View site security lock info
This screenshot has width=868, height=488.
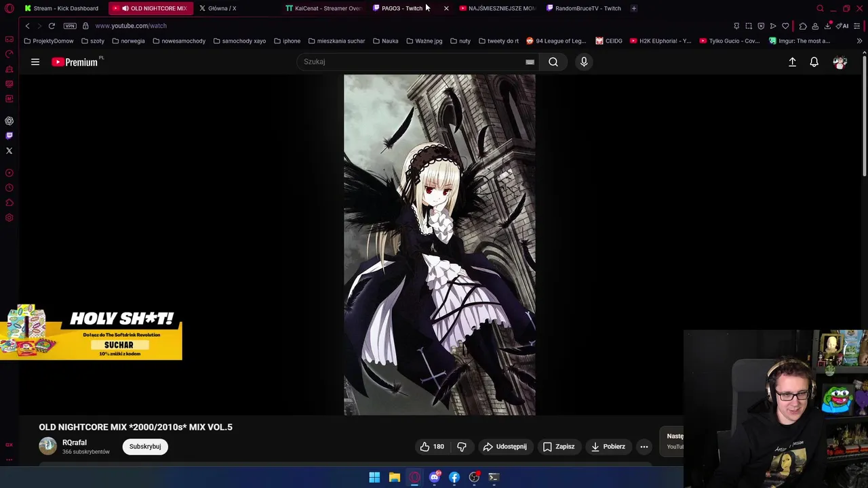pos(85,26)
